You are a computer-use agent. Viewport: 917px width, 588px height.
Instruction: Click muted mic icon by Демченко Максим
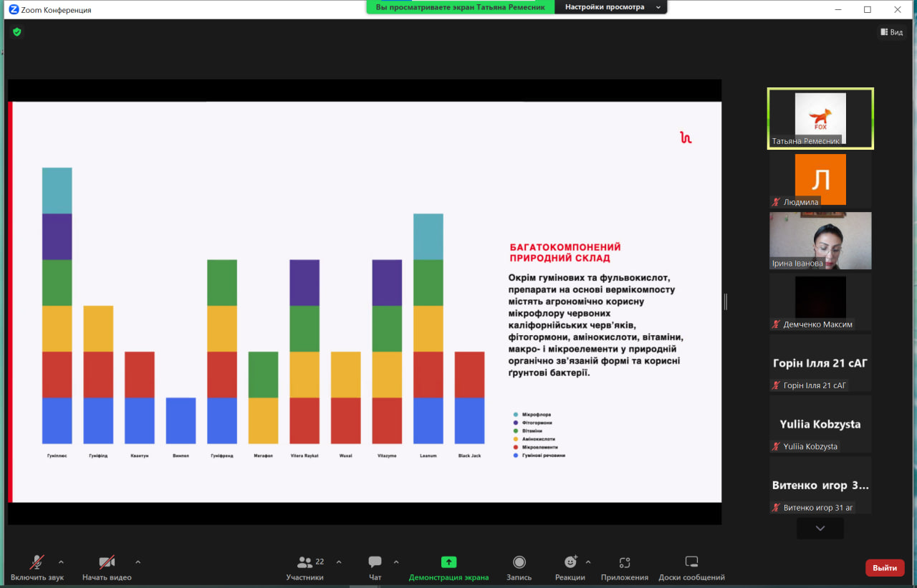[x=776, y=324]
